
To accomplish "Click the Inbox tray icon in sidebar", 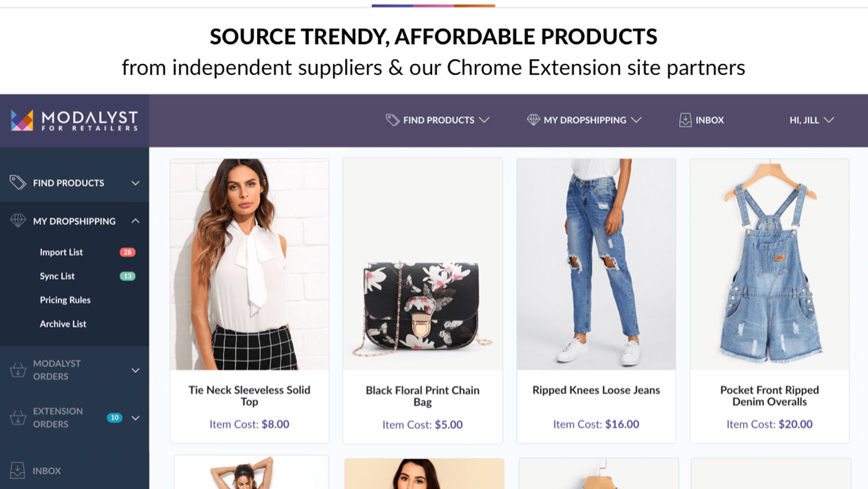I will click(17, 471).
